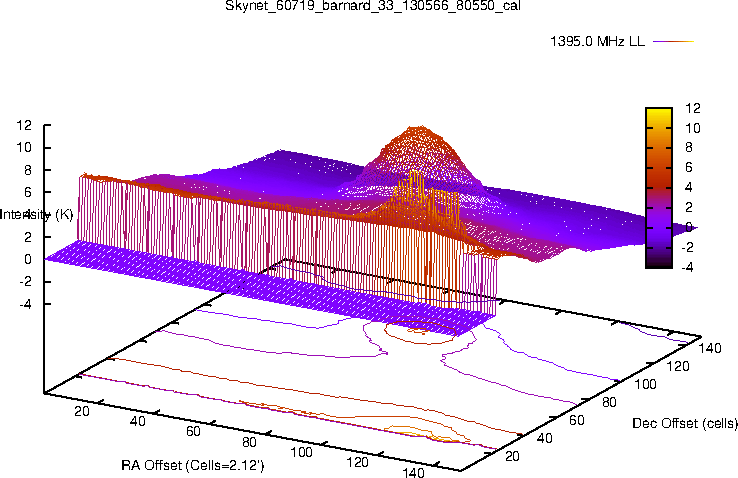Click the RA Offset tick label 60

point(193,431)
